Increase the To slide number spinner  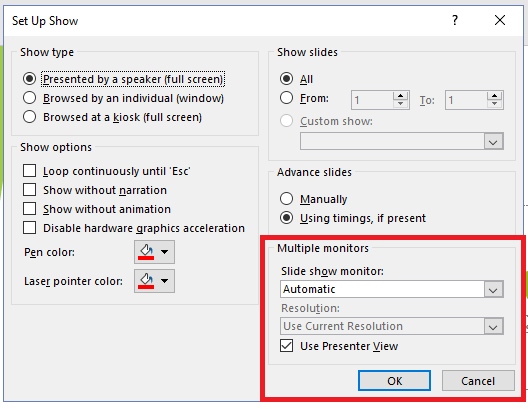click(x=494, y=96)
